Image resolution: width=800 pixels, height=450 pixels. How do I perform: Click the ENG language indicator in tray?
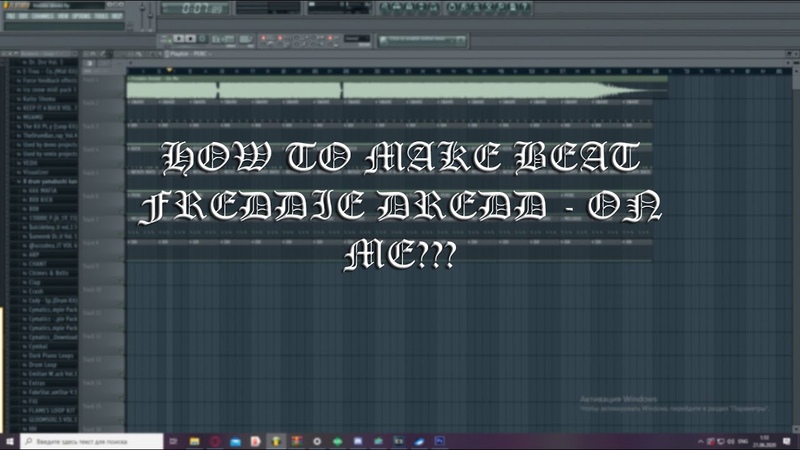tap(743, 441)
